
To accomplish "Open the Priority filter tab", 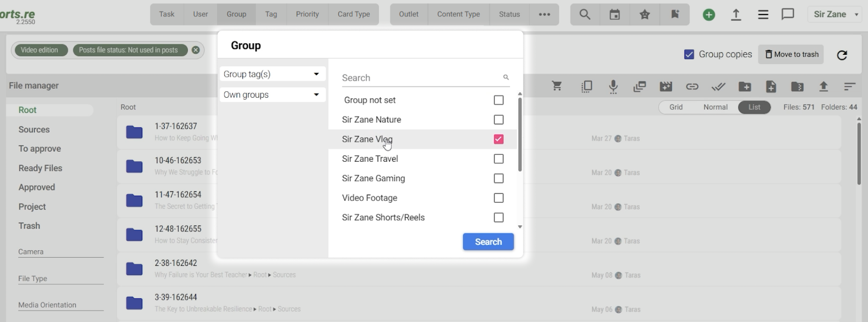I will (x=307, y=14).
